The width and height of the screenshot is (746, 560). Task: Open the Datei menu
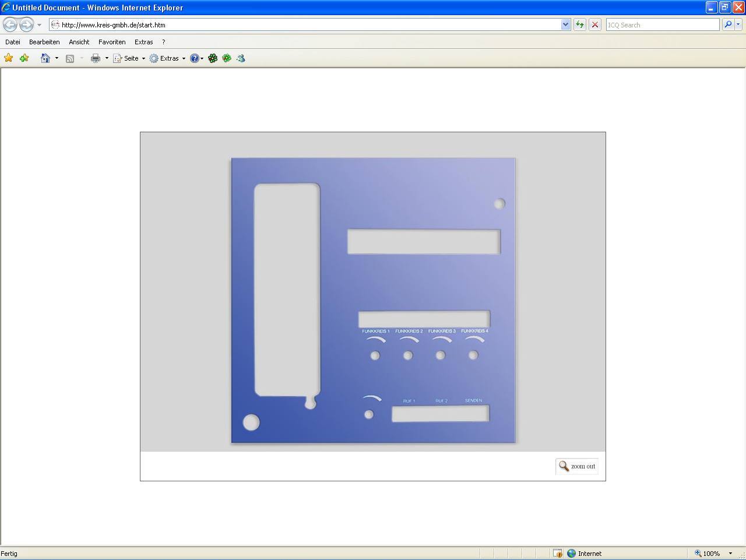[13, 42]
